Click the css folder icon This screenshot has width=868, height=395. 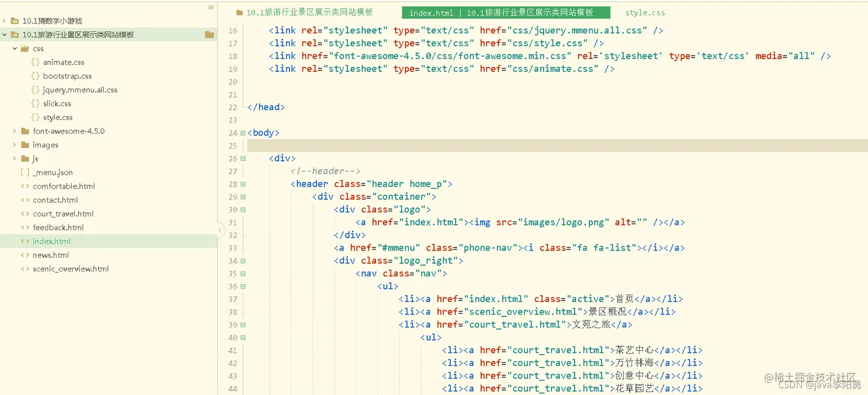point(25,48)
